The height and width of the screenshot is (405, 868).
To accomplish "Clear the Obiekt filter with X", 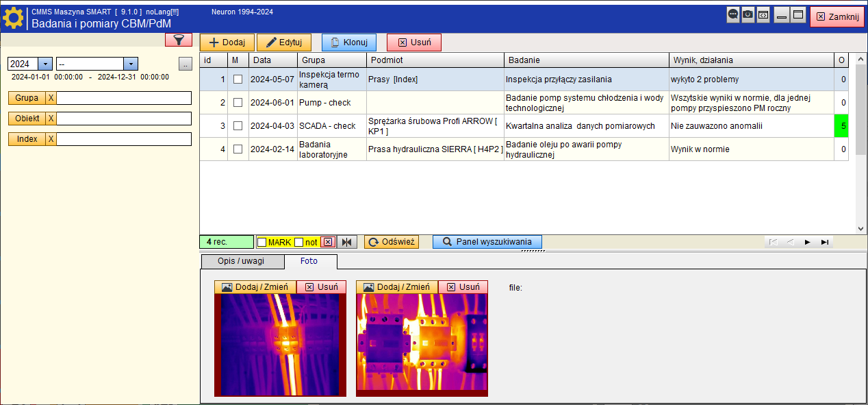I will click(x=51, y=119).
